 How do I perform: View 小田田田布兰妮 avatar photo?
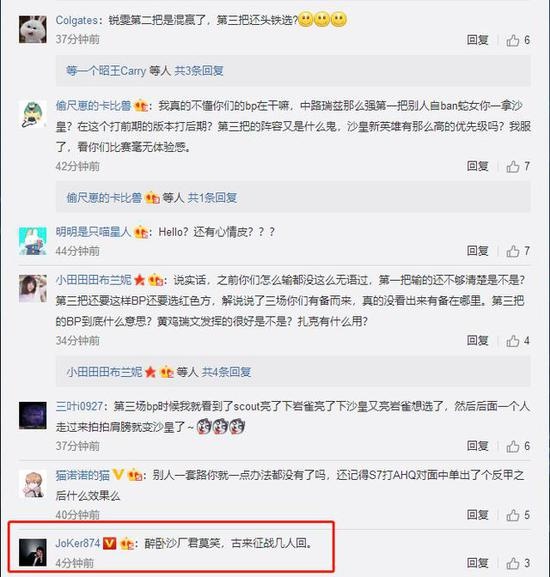click(33, 289)
